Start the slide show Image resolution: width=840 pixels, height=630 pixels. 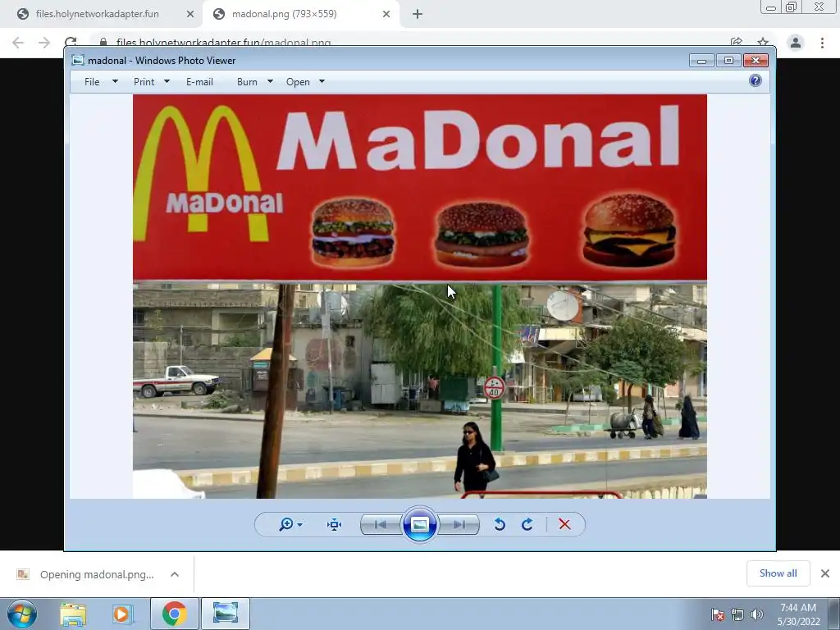pos(419,524)
